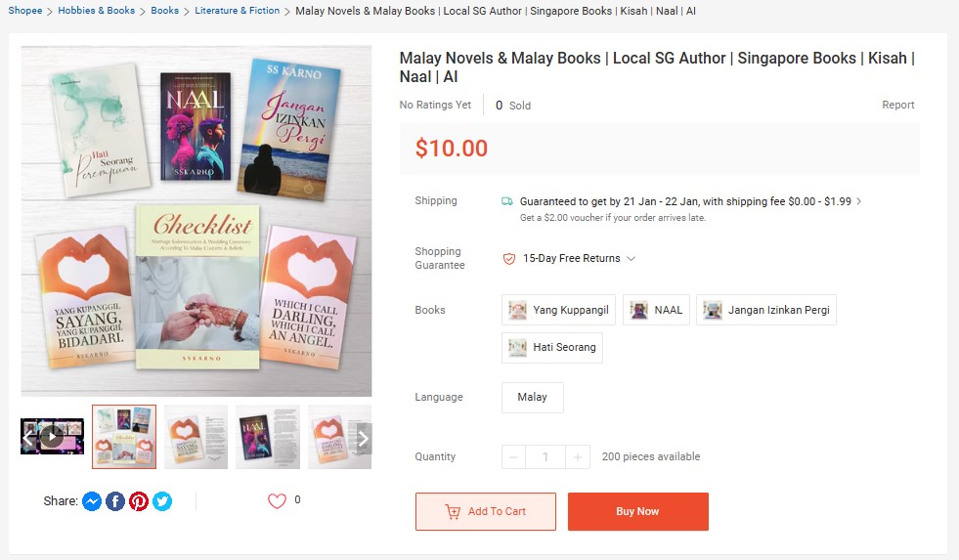Share on Pinterest icon
The image size is (959, 560).
click(139, 501)
